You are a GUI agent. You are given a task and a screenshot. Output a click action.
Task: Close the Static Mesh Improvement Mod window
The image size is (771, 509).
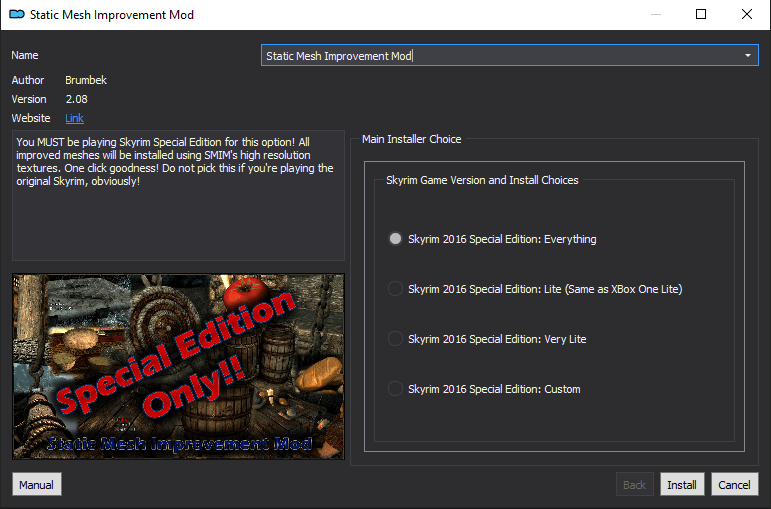746,14
